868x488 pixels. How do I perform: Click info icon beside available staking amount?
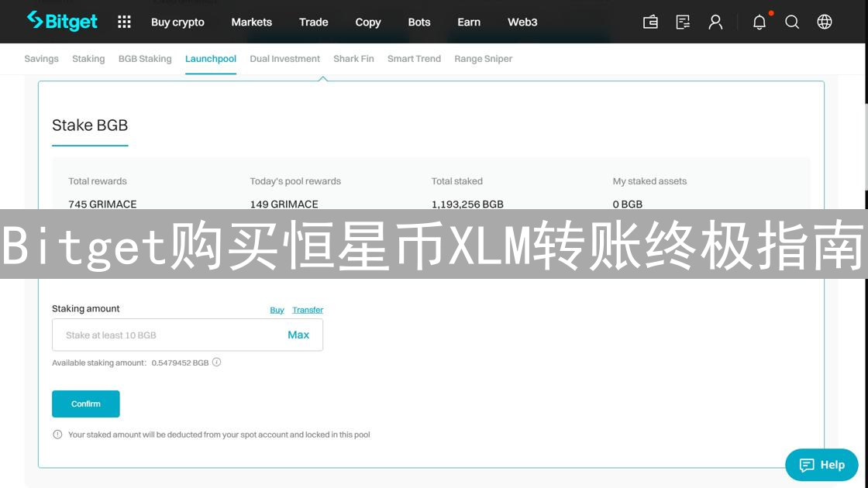point(216,363)
